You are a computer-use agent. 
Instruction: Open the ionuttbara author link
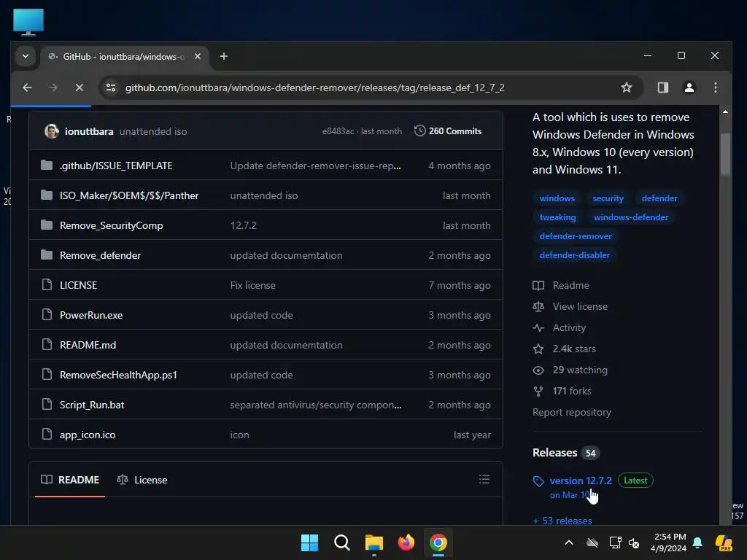[x=89, y=131]
